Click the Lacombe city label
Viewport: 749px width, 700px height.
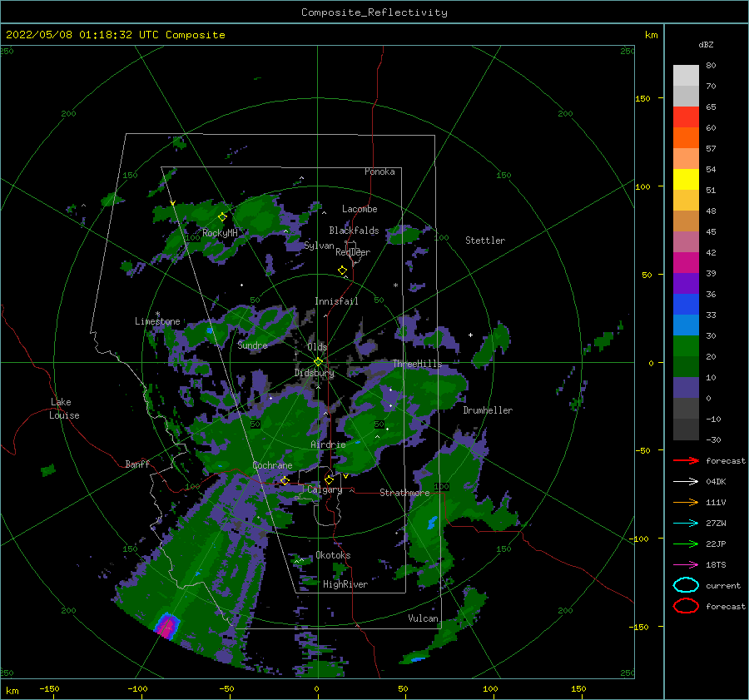[360, 209]
